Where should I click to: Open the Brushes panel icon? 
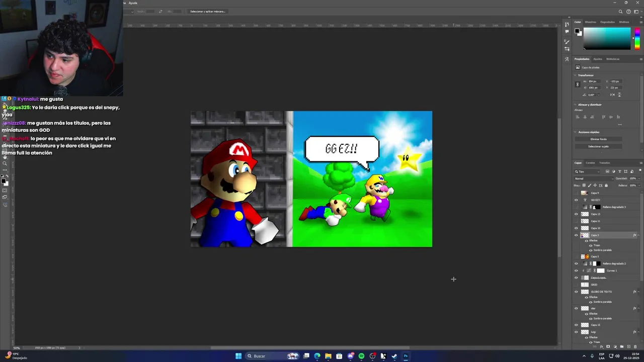[567, 42]
